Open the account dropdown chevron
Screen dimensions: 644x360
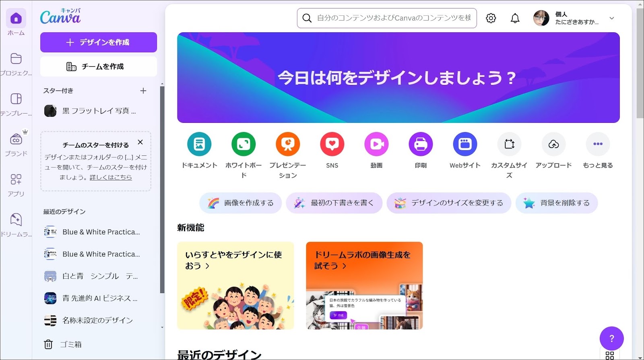612,18
